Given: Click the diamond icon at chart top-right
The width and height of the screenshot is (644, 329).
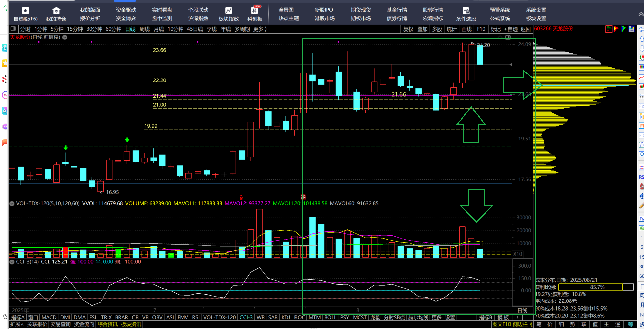Looking at the screenshot, I should point(500,37).
